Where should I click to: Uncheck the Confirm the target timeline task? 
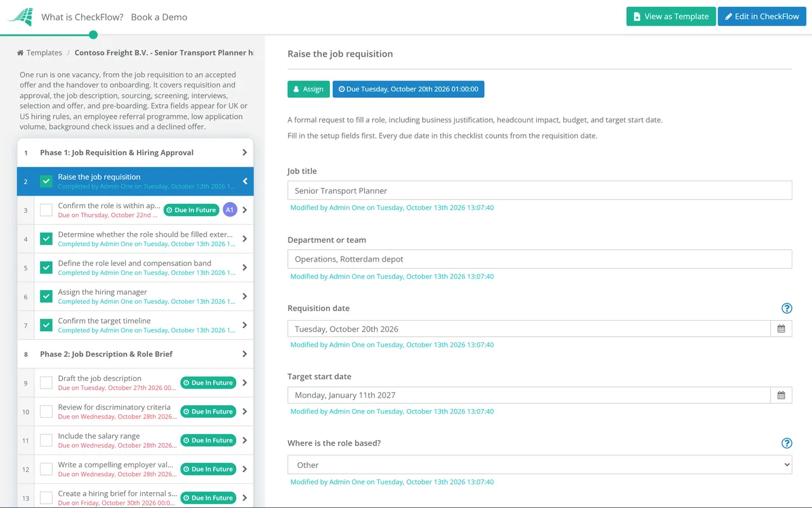pyautogui.click(x=46, y=325)
